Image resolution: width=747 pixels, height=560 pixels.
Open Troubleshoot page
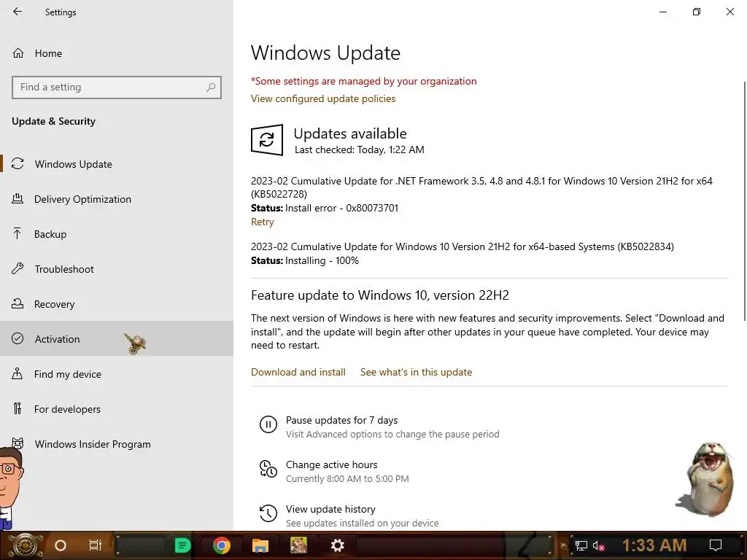click(x=117, y=269)
